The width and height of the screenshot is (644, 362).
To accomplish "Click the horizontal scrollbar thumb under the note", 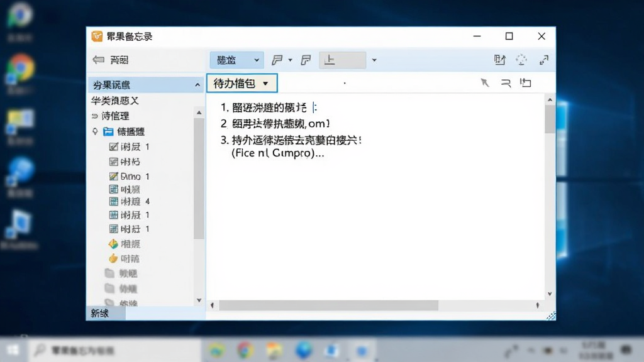I will (x=328, y=305).
